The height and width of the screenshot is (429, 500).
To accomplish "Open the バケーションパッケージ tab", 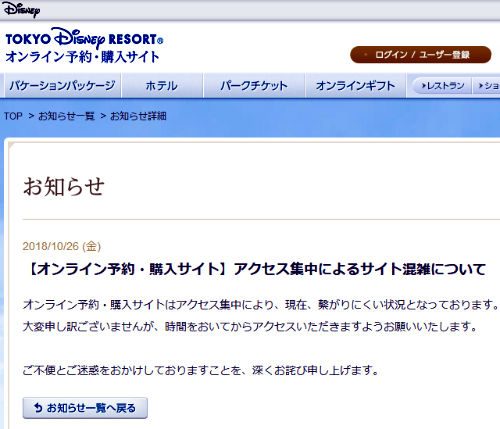I will [x=62, y=86].
